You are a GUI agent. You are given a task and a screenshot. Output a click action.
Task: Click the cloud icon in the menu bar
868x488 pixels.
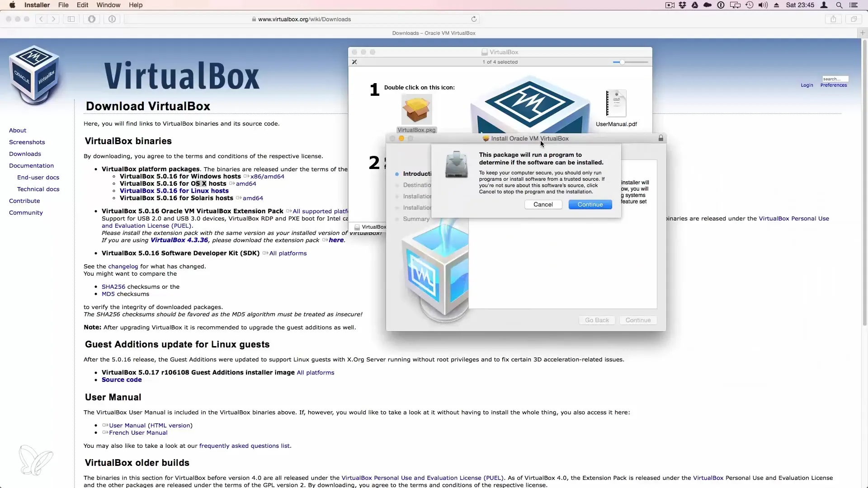[x=708, y=5]
